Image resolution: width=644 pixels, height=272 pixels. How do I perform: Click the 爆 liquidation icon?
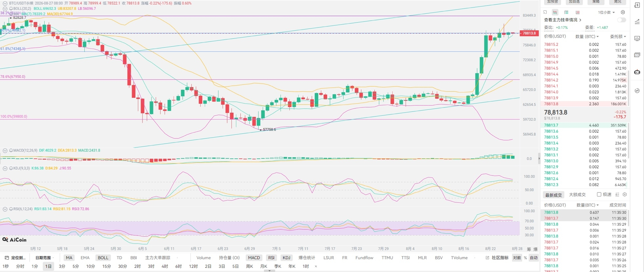(536, 249)
